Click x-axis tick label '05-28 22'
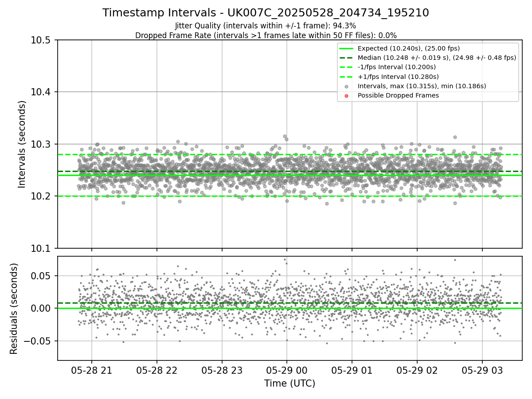The width and height of the screenshot is (532, 399). (x=157, y=370)
